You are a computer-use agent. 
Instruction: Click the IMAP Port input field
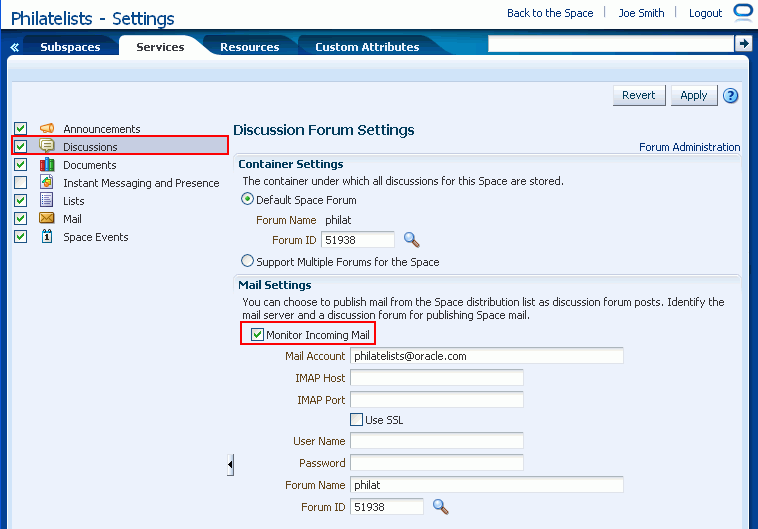437,400
